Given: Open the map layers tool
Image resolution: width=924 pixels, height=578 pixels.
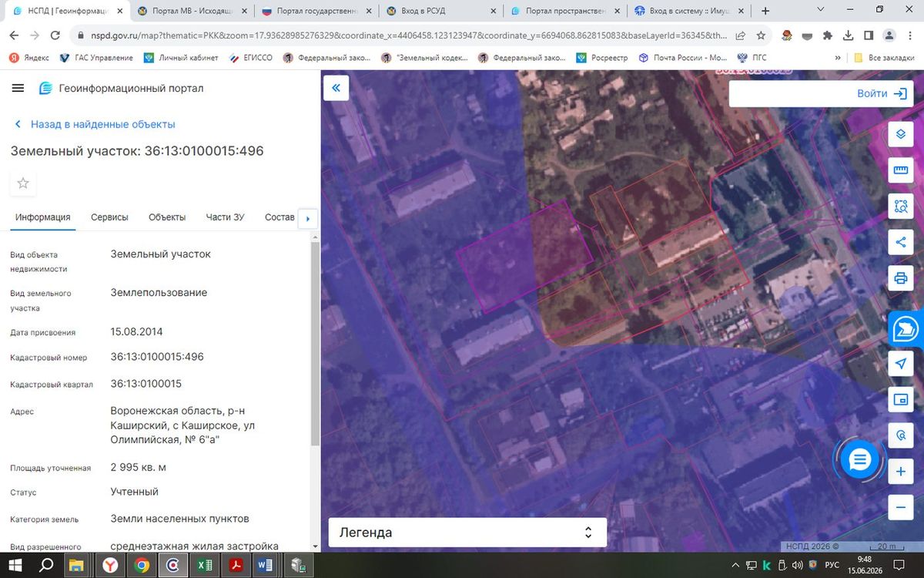Looking at the screenshot, I should tap(900, 133).
